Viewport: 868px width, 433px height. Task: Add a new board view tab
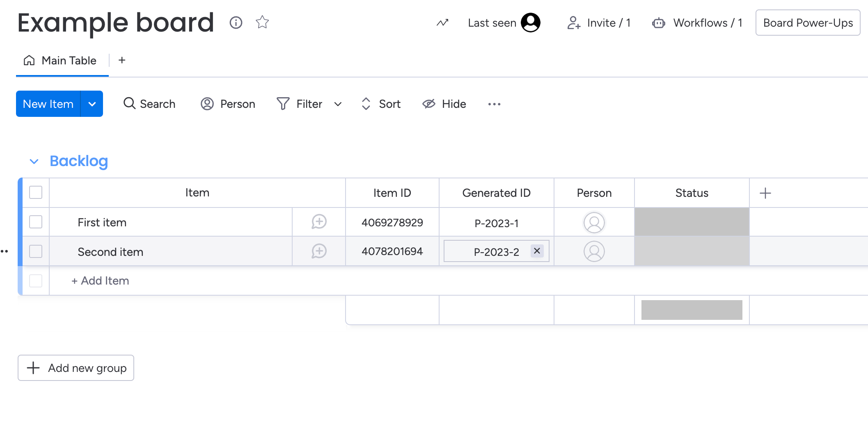122,60
